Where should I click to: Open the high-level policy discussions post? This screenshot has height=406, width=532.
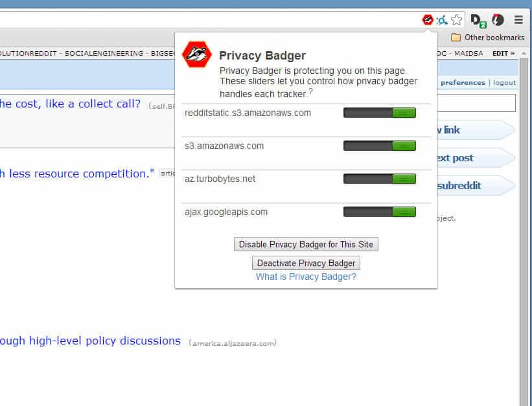coord(90,341)
